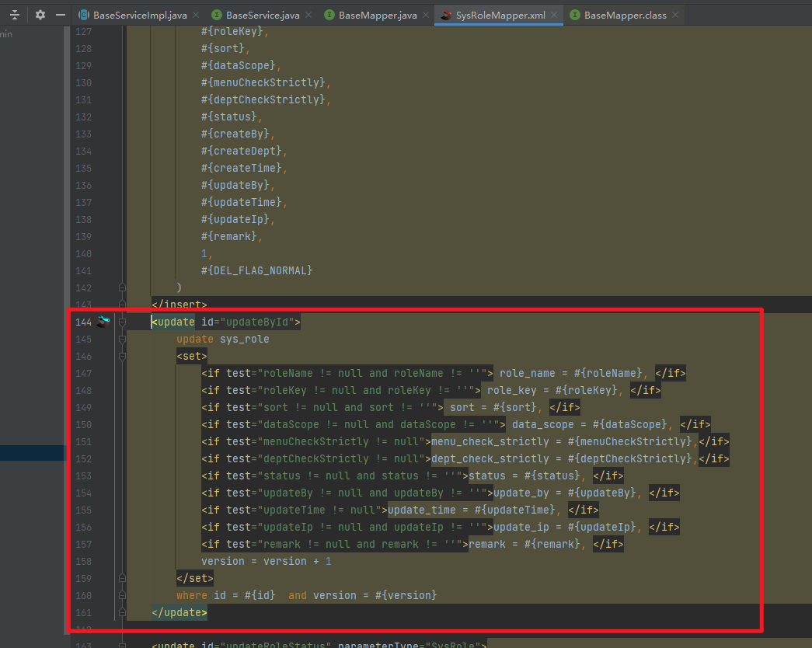Viewport: 812px width, 648px height.
Task: Click the MyBatis bird gutter icon on line 144
Action: point(103,322)
